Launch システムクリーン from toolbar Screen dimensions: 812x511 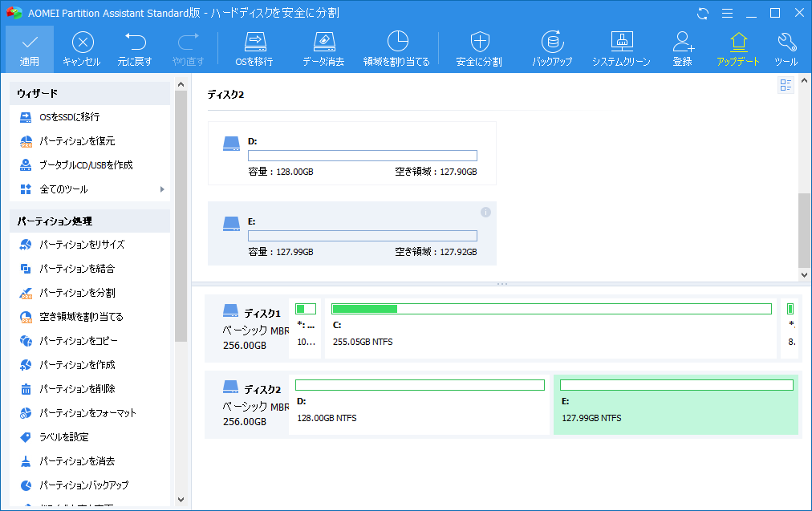coord(621,49)
